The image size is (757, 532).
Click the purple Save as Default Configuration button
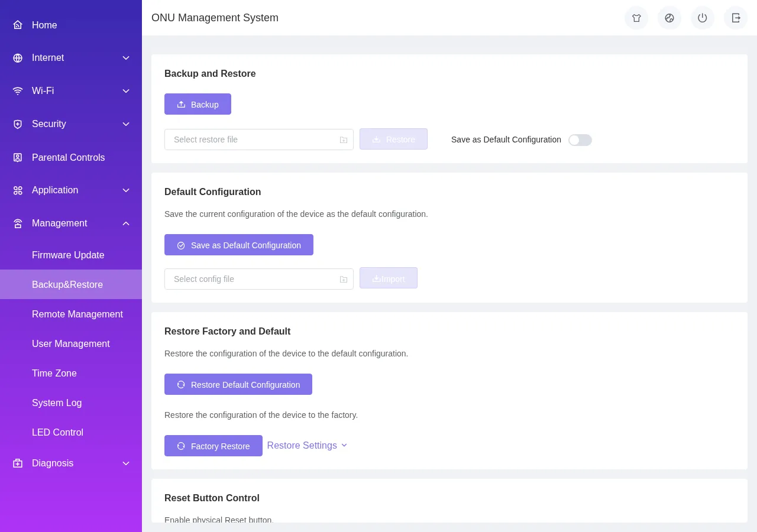[x=239, y=245]
